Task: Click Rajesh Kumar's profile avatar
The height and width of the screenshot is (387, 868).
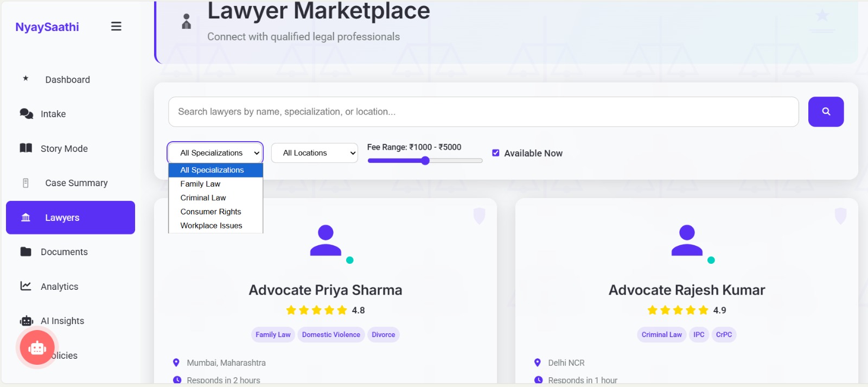Action: coord(687,240)
